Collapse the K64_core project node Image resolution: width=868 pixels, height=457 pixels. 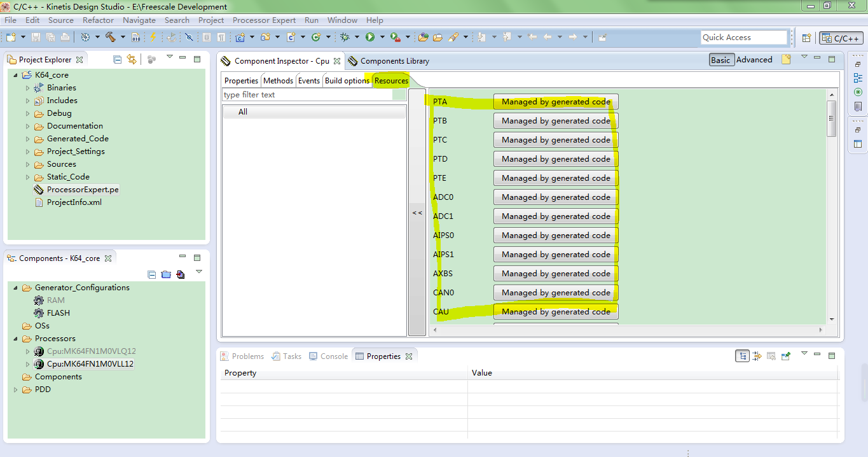pyautogui.click(x=16, y=75)
